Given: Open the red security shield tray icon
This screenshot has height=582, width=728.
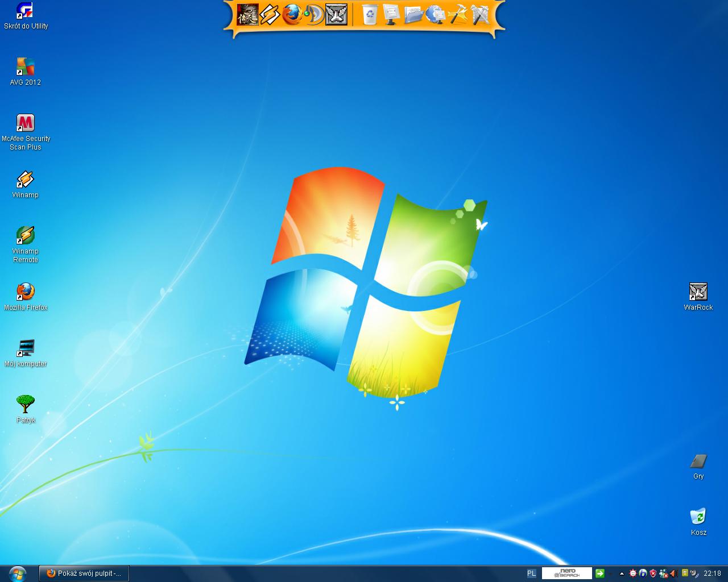Looking at the screenshot, I should click(653, 573).
